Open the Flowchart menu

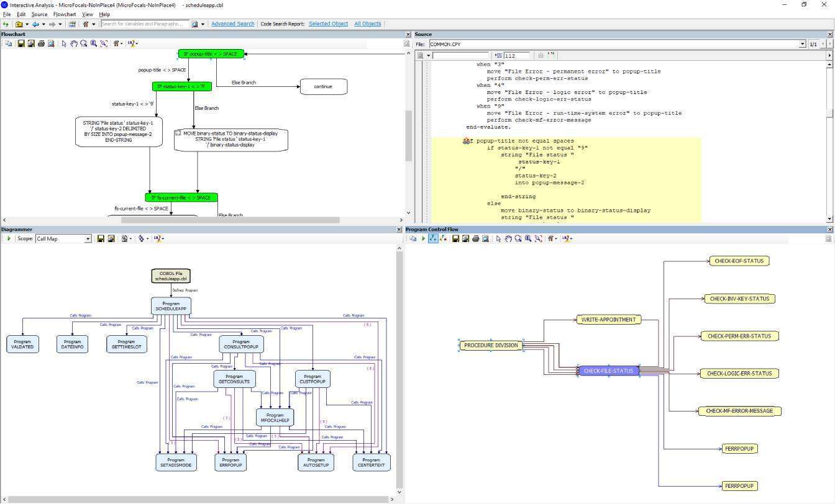[x=65, y=14]
